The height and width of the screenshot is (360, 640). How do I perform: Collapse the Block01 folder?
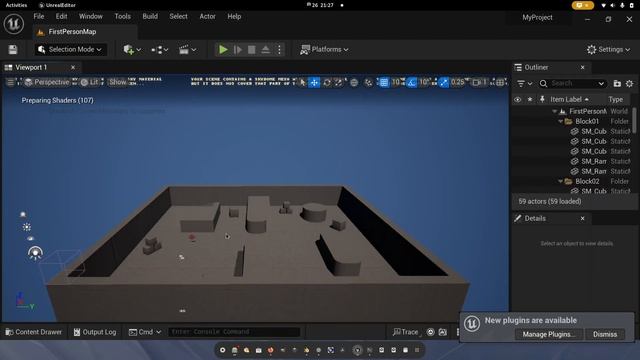pos(560,122)
